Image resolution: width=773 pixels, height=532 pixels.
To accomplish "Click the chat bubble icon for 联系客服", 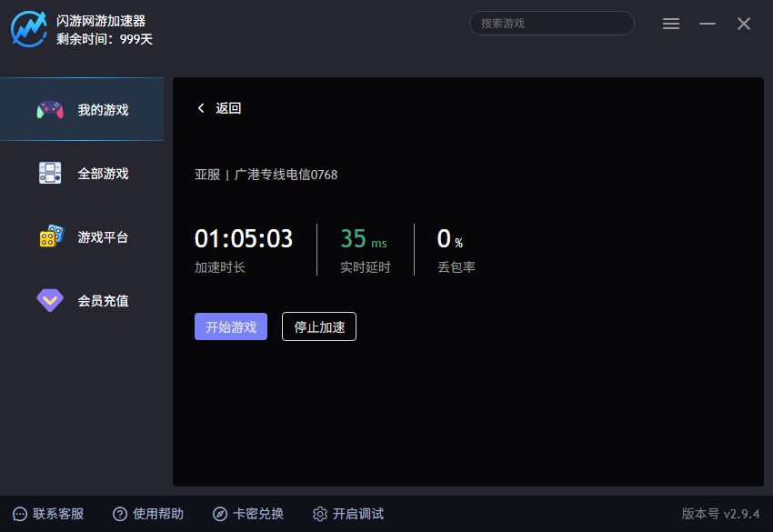I will 20,514.
